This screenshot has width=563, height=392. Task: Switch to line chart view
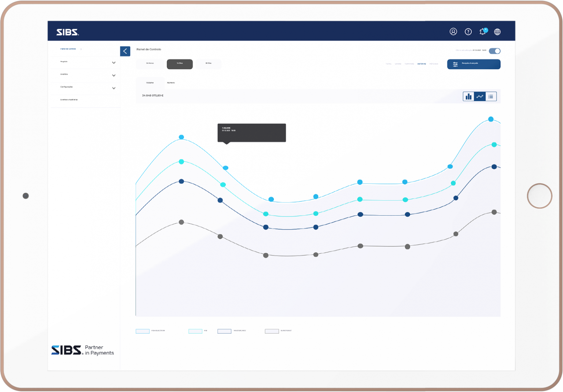(x=480, y=97)
